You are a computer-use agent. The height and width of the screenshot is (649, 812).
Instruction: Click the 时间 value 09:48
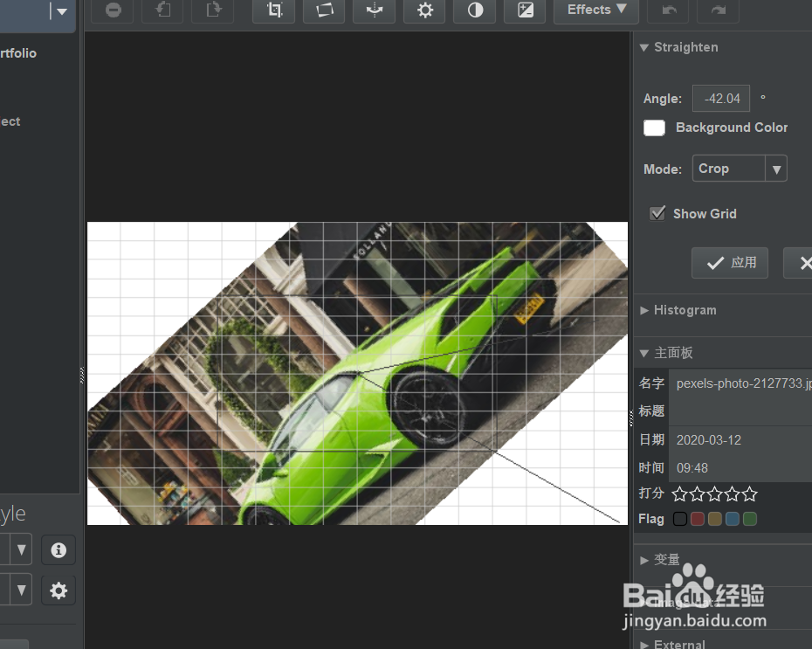pyautogui.click(x=692, y=468)
